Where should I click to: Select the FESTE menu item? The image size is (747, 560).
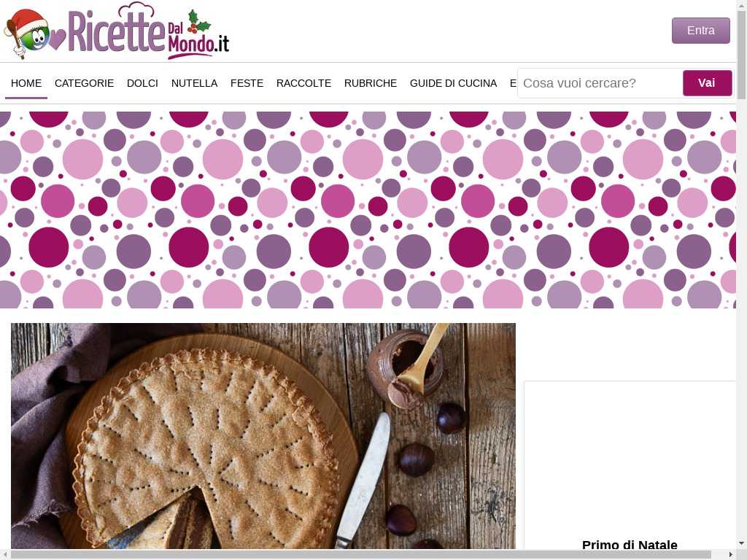pyautogui.click(x=247, y=83)
